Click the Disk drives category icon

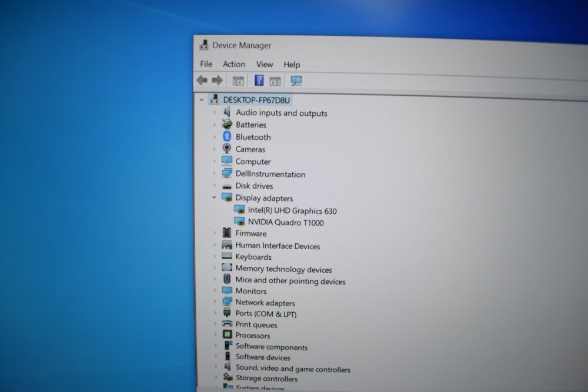pos(226,186)
